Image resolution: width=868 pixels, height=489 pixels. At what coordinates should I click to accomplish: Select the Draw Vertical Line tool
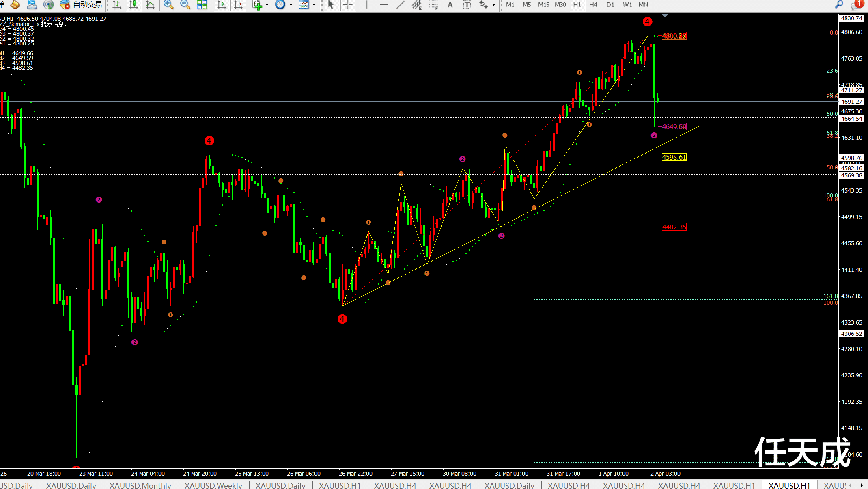tap(367, 5)
